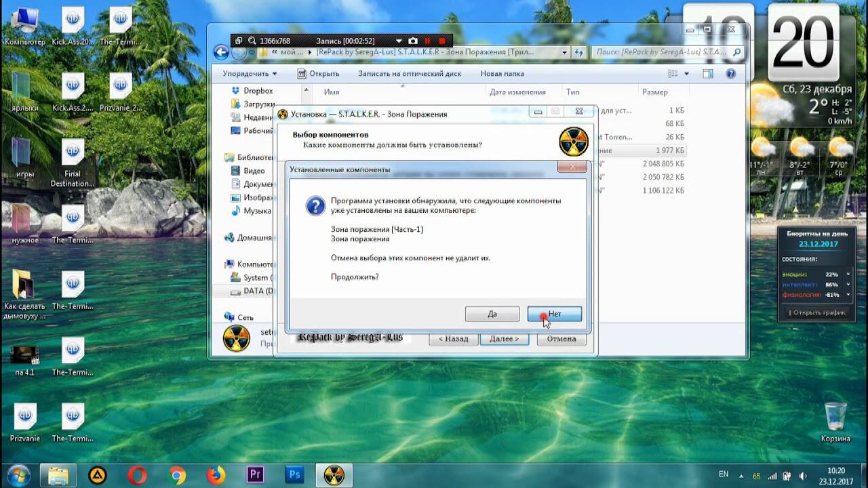Click the magnifier icon in recording bar
This screenshot has width=868, height=488.
coord(252,41)
